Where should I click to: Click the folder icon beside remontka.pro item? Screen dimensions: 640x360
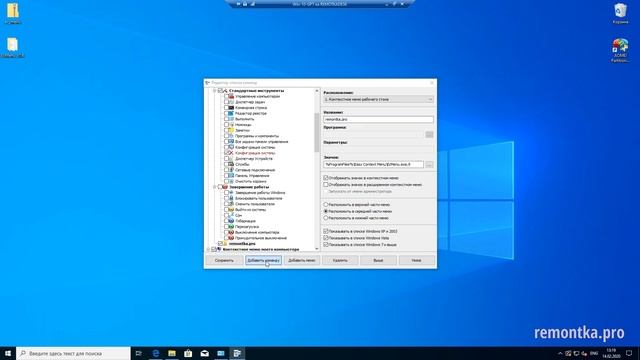(x=225, y=244)
